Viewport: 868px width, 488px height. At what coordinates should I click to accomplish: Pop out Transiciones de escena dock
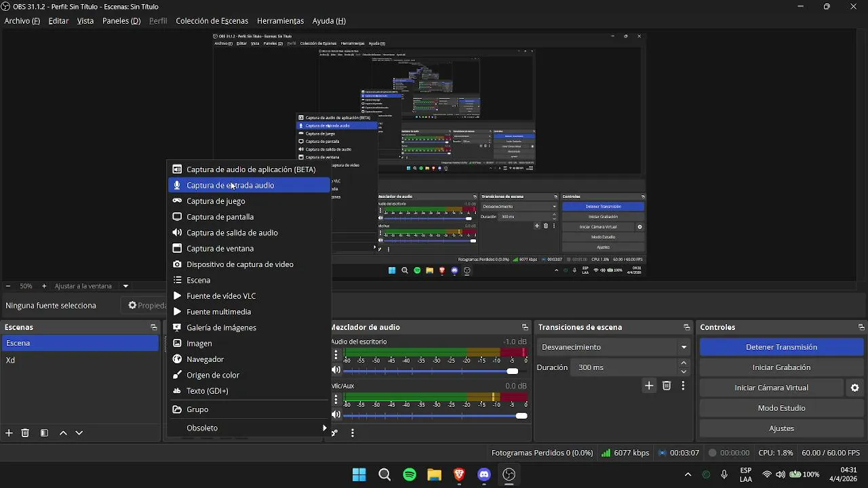point(686,327)
